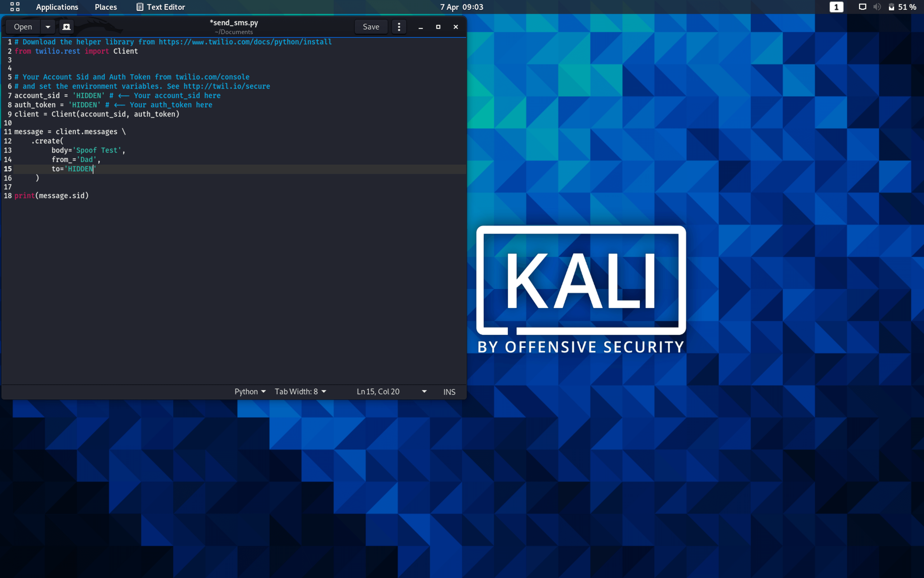Click the battery icon showing 51 %

click(902, 7)
